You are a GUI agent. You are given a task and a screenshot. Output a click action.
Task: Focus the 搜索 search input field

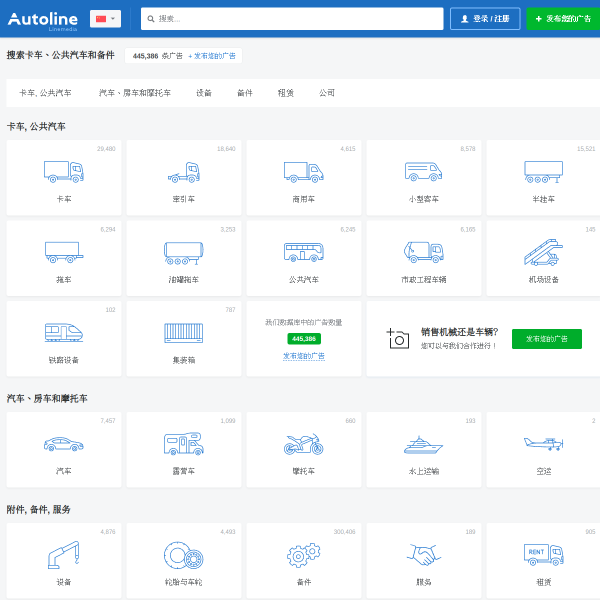tap(292, 18)
